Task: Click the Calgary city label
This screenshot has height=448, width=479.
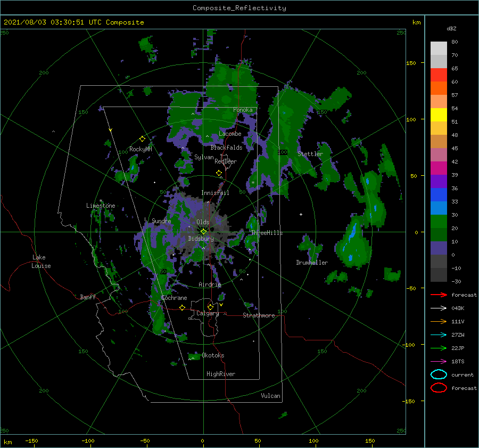Action: (x=208, y=313)
